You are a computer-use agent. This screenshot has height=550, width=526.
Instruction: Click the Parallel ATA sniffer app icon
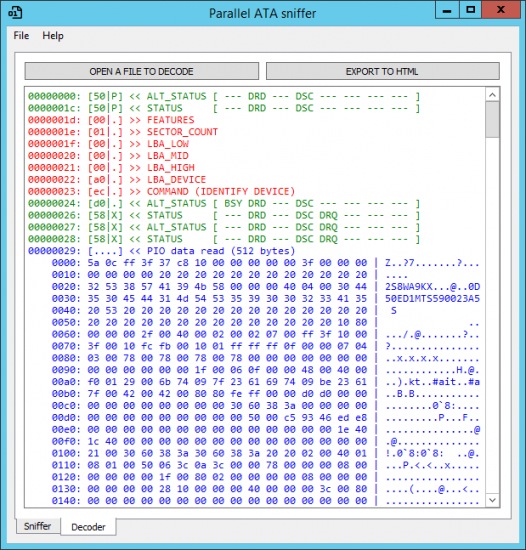click(15, 13)
